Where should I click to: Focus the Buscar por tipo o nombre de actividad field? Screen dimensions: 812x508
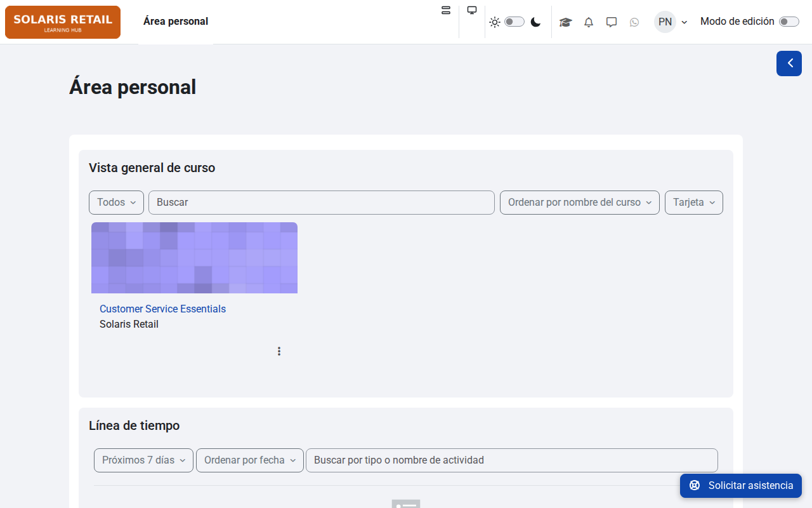coord(512,460)
